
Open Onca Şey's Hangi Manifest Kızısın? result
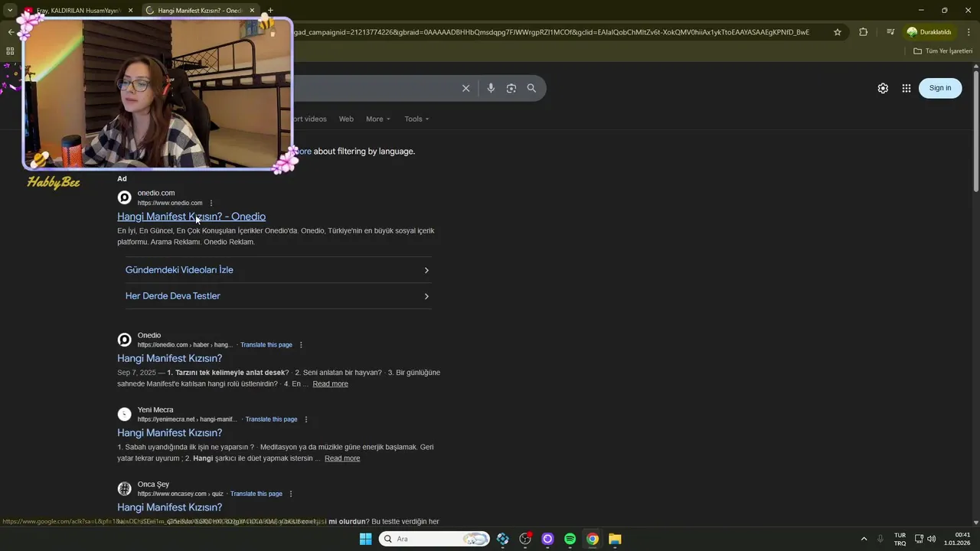[169, 507]
